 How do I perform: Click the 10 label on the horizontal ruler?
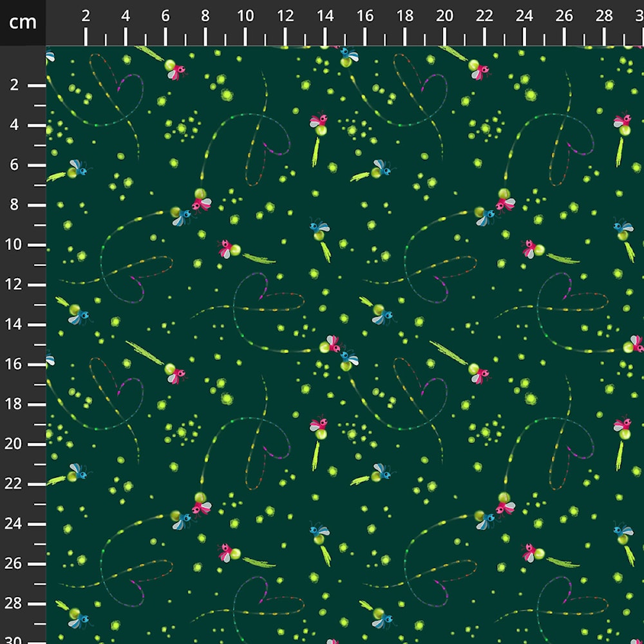[x=245, y=17]
